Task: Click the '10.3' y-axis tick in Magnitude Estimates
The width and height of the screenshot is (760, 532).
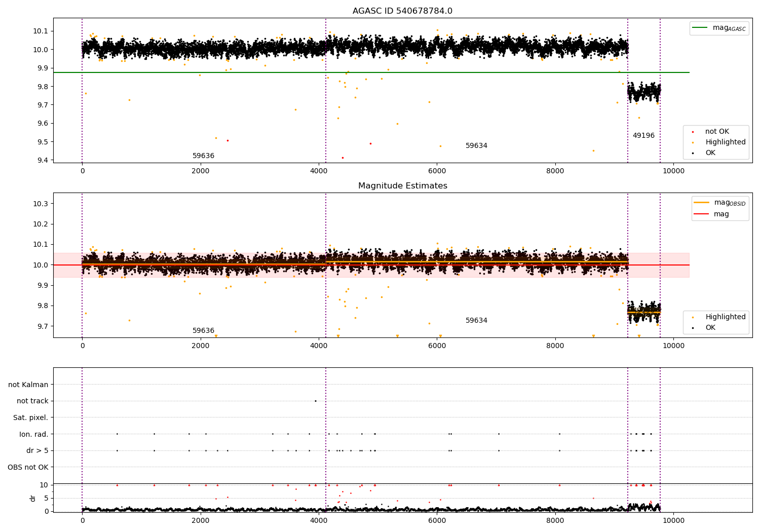Action: coord(42,204)
